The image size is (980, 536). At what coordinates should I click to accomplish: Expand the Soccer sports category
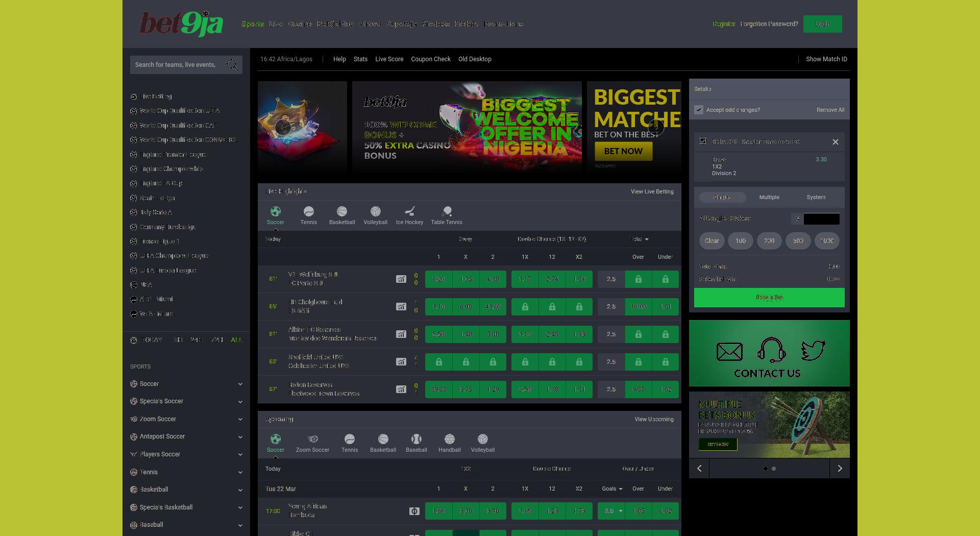(186, 384)
